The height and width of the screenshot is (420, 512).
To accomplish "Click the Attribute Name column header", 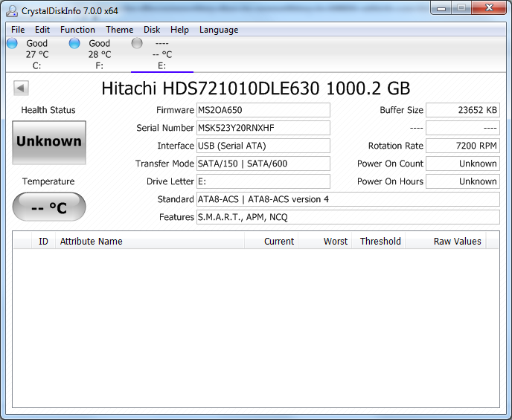I will click(150, 242).
